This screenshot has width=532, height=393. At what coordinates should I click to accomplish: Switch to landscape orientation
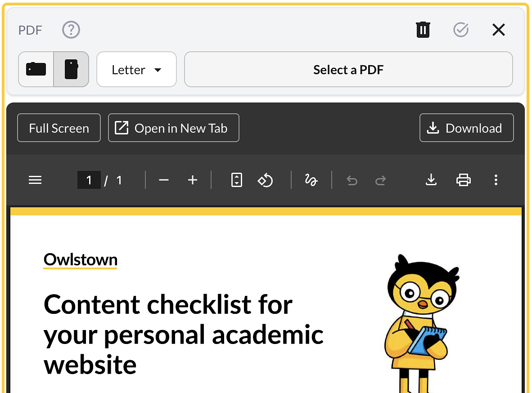(36, 69)
